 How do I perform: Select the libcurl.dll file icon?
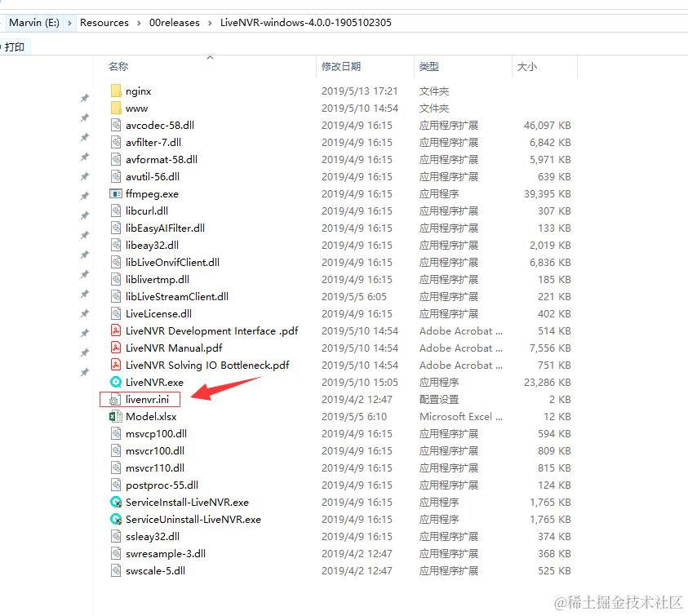pyautogui.click(x=116, y=211)
